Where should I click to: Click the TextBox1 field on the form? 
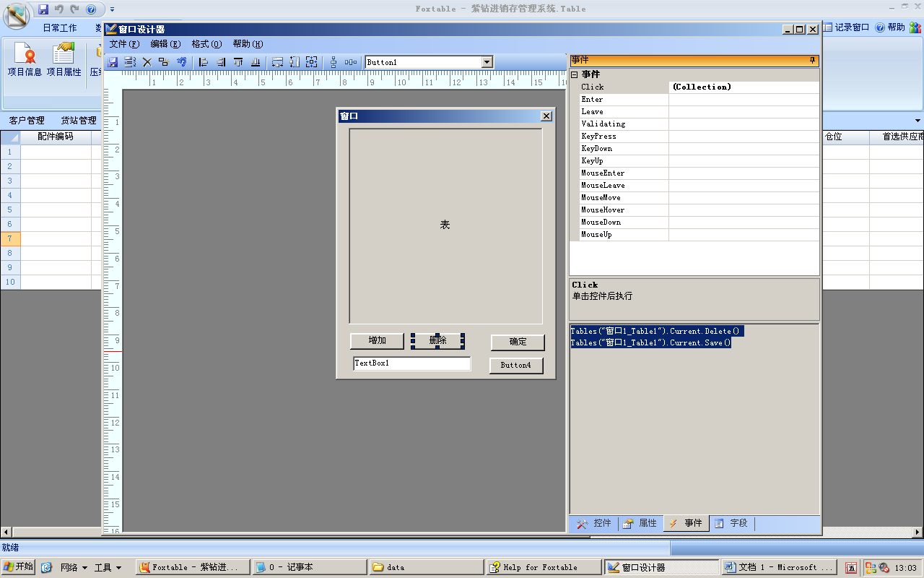click(x=411, y=363)
